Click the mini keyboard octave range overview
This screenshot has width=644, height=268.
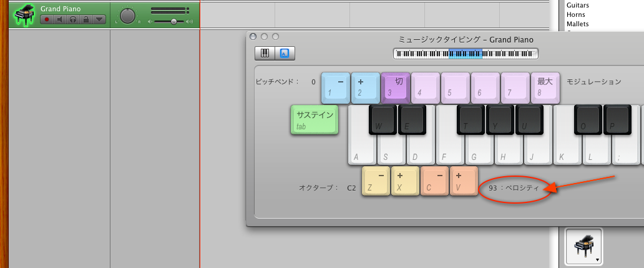466,54
